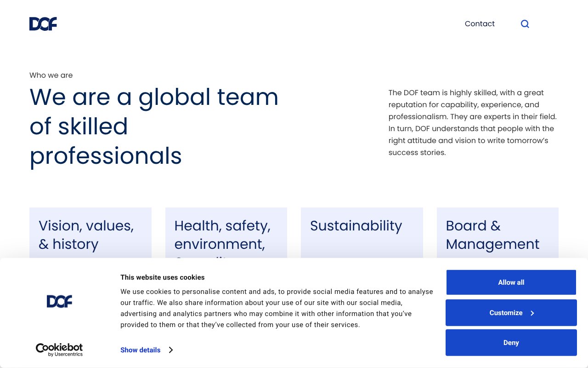The image size is (588, 368).
Task: Deny cookies with the Deny button
Action: pyautogui.click(x=511, y=343)
